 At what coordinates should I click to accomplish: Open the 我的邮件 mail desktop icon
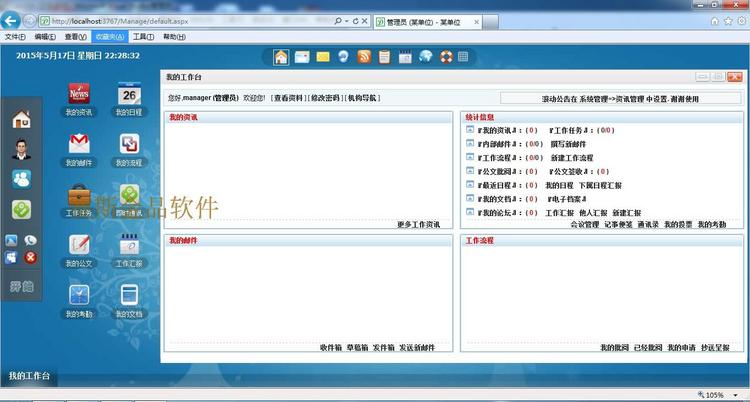pos(79,144)
